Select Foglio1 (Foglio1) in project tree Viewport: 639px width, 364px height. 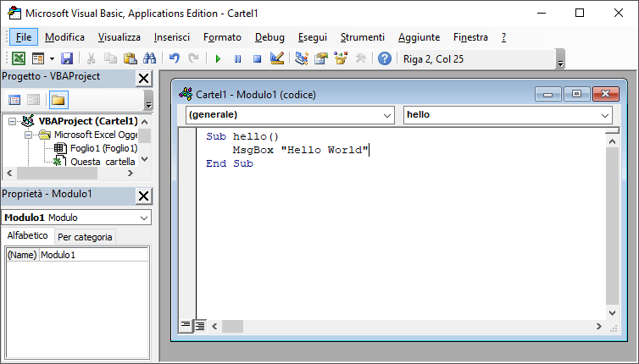[x=103, y=148]
